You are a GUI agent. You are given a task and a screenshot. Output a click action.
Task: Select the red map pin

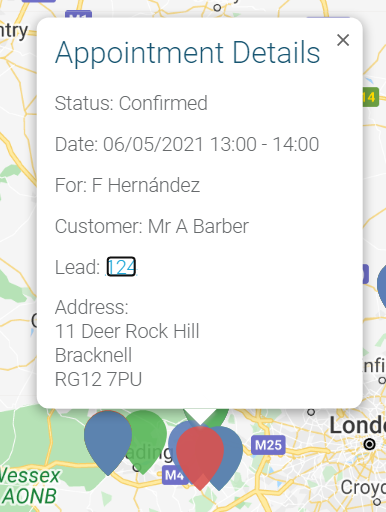click(x=200, y=458)
